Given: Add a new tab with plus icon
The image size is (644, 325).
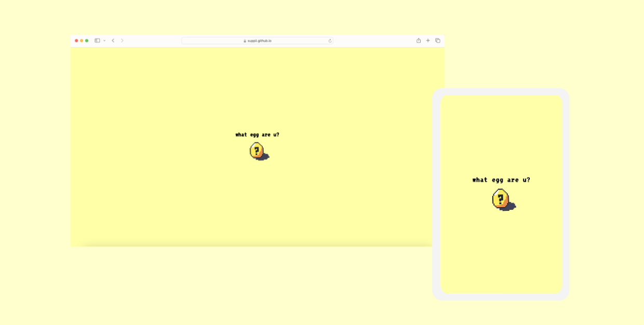Looking at the screenshot, I should click(428, 40).
